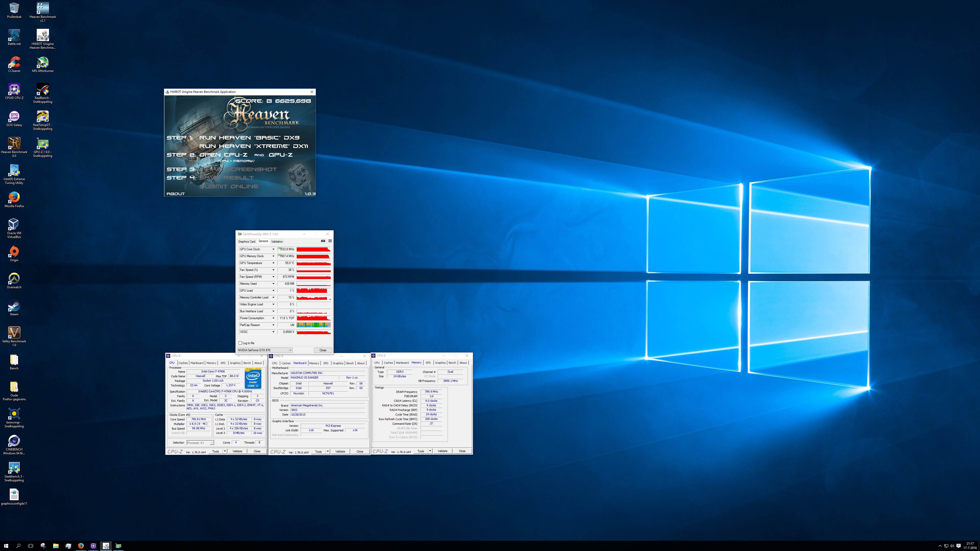Open GPU-Z hamburger menu icon
This screenshot has width=980, height=551.
(x=330, y=241)
